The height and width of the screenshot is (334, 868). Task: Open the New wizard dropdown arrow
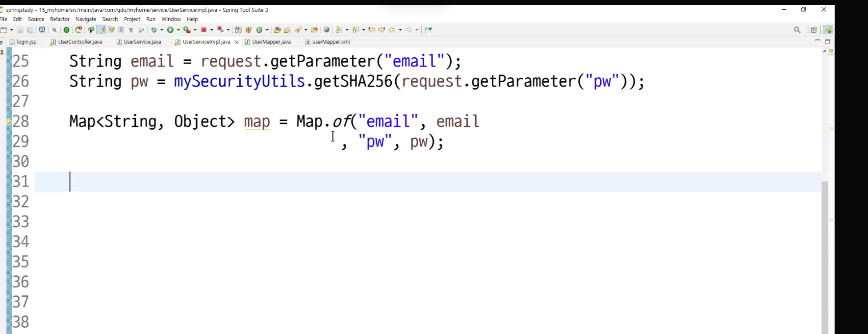pos(11,30)
